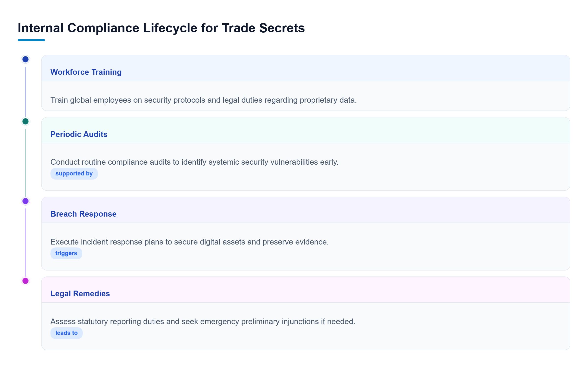Image resolution: width=588 pixels, height=368 pixels.
Task: Click the timeline line between Audits and Breach
Action: click(25, 163)
